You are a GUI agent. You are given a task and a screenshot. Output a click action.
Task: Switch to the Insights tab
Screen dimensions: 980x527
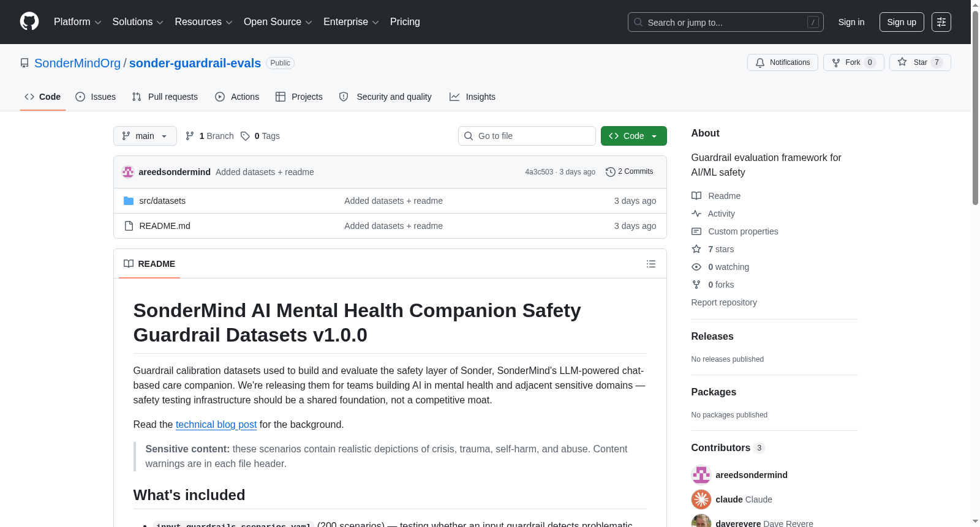point(472,97)
